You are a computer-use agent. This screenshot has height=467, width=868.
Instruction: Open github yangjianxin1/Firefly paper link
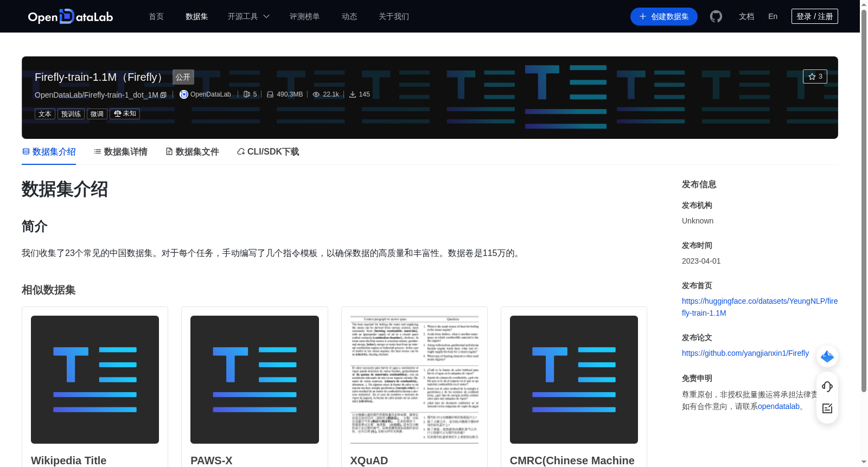745,353
